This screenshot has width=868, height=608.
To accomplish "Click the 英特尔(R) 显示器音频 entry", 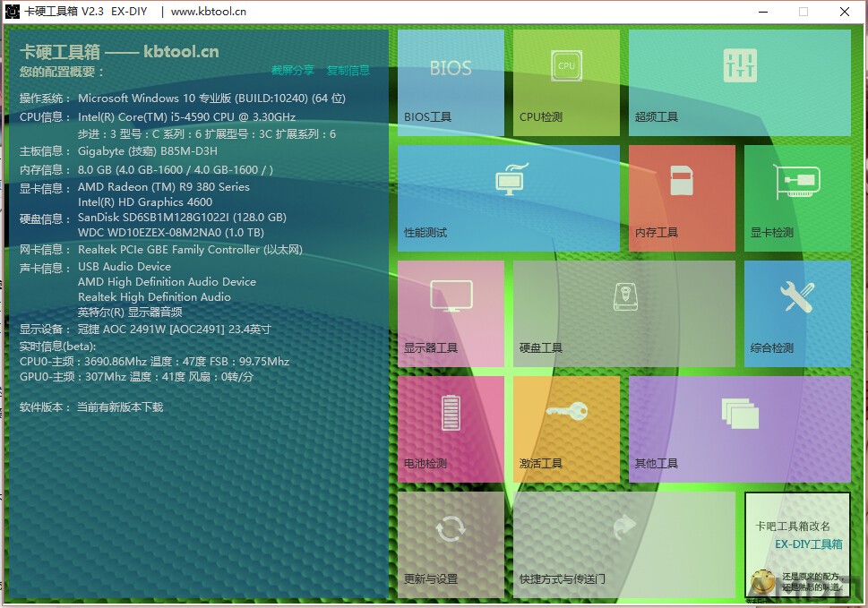I will coord(130,312).
